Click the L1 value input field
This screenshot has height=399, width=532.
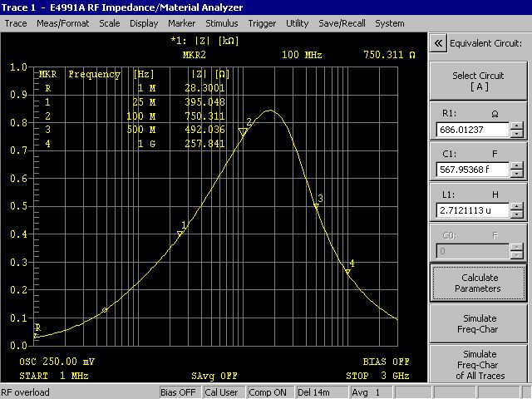click(x=473, y=210)
